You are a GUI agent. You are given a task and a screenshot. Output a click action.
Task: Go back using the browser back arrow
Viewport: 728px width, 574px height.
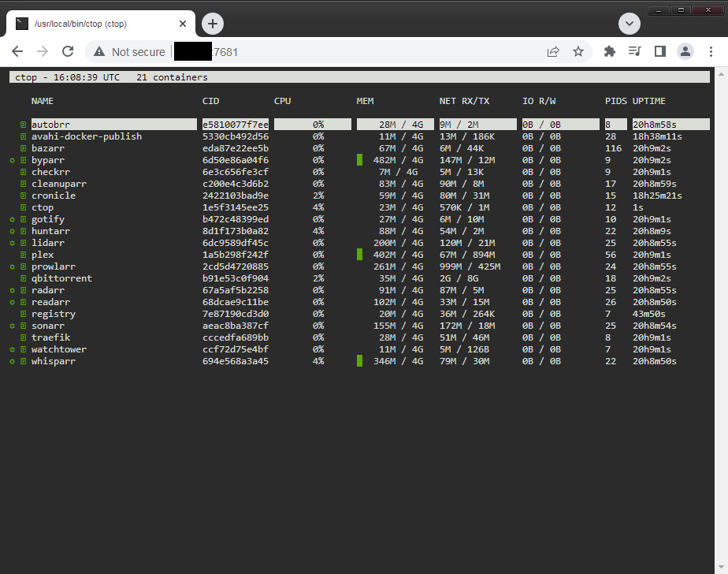tap(17, 51)
